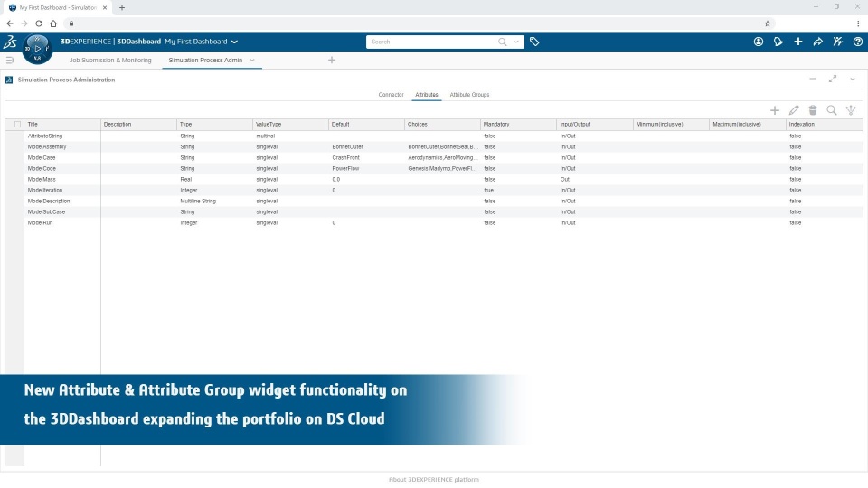Bookmark this page with star icon

768,23
